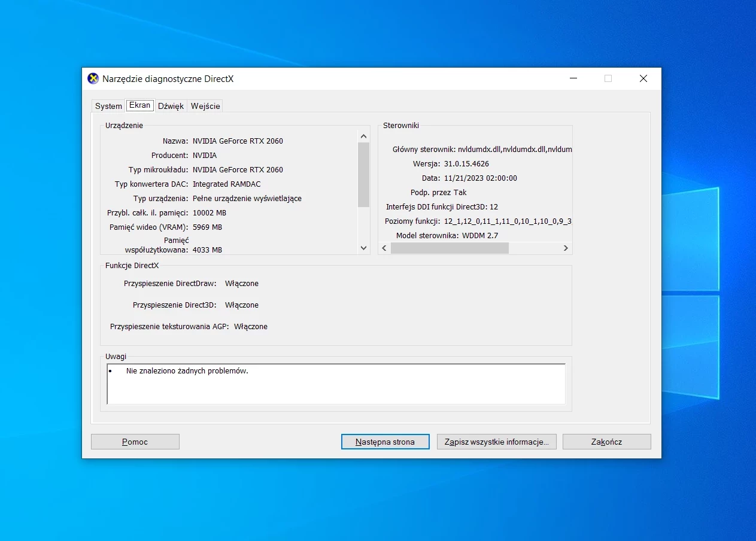Image resolution: width=756 pixels, height=541 pixels.
Task: Click the Przyspieszenie DirectDraw Włączone value
Action: click(242, 284)
